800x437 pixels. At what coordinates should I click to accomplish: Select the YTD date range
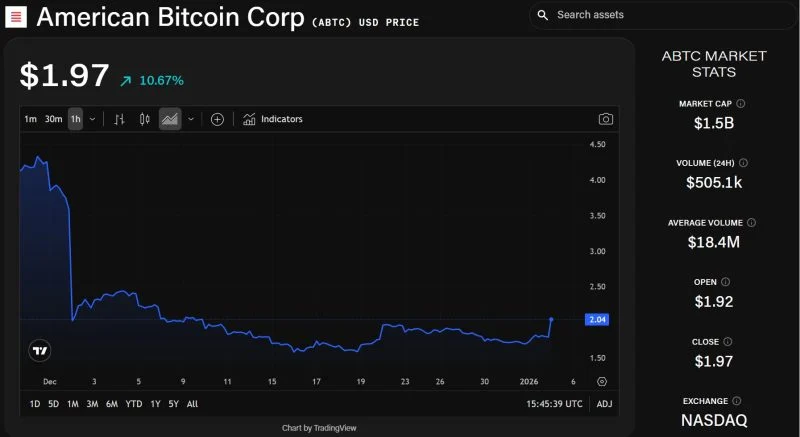point(133,404)
